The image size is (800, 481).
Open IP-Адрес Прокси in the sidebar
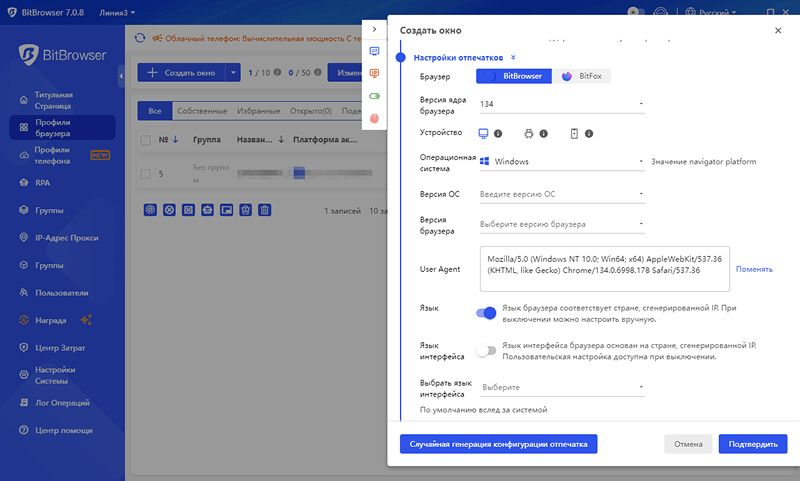click(66, 238)
